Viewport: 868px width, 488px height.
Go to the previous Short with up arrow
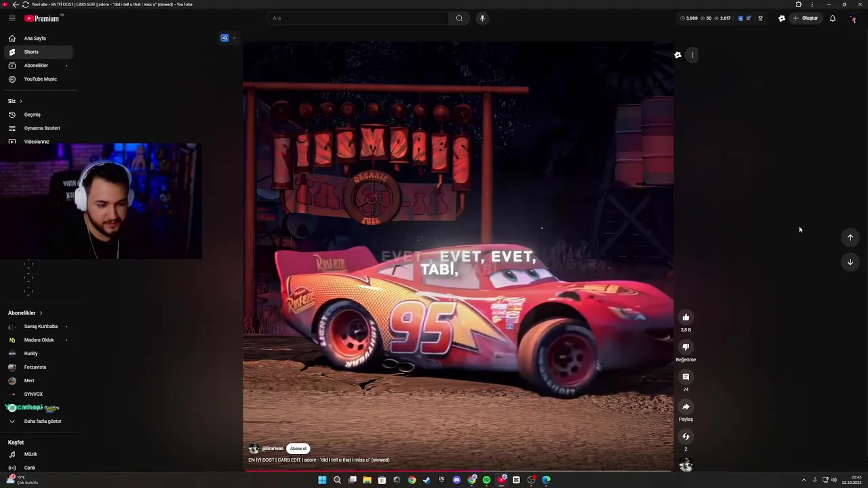(850, 237)
